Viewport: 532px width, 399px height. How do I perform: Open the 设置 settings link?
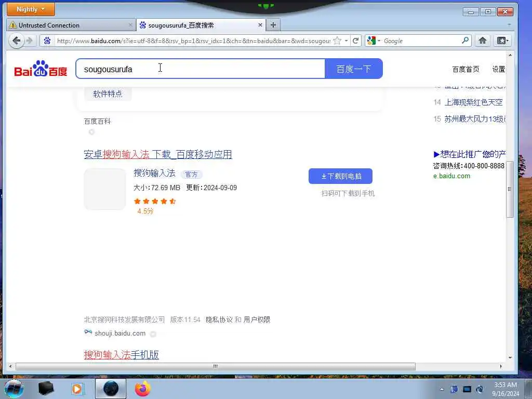pos(498,69)
